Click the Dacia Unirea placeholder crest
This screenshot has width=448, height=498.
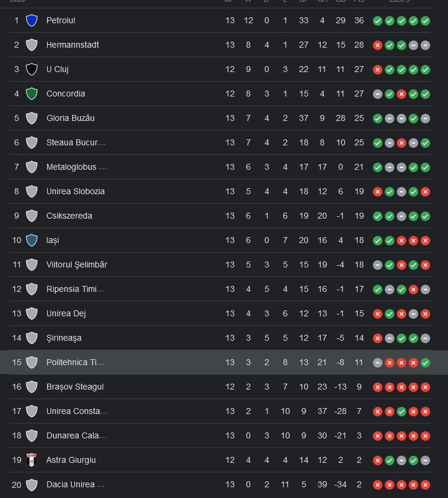32,484
